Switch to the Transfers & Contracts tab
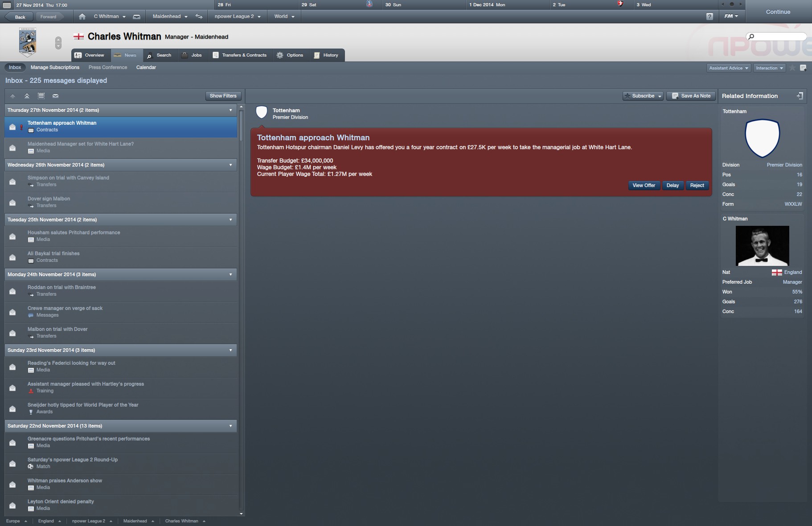Viewport: 812px width, 526px height. [239, 55]
